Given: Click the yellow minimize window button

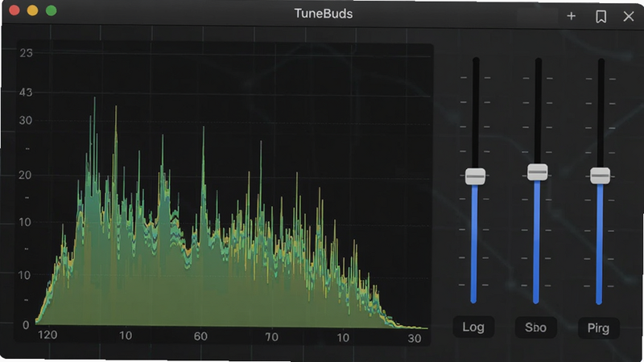Looking at the screenshot, I should coord(32,10).
